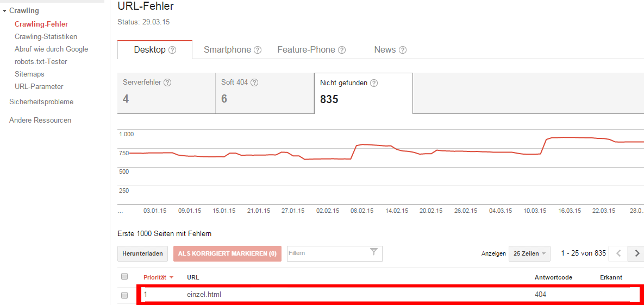This screenshot has height=305, width=644.
Task: Click the Erkannt column header
Action: [x=611, y=277]
